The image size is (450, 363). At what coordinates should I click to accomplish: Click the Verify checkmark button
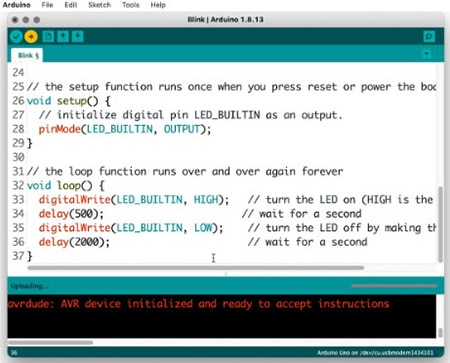(16, 36)
